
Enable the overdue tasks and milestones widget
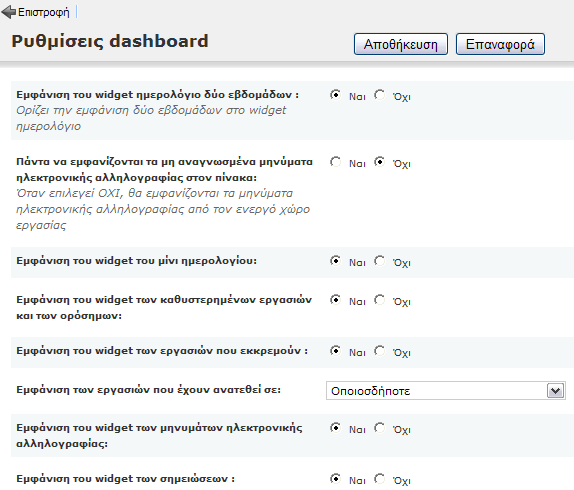point(335,300)
